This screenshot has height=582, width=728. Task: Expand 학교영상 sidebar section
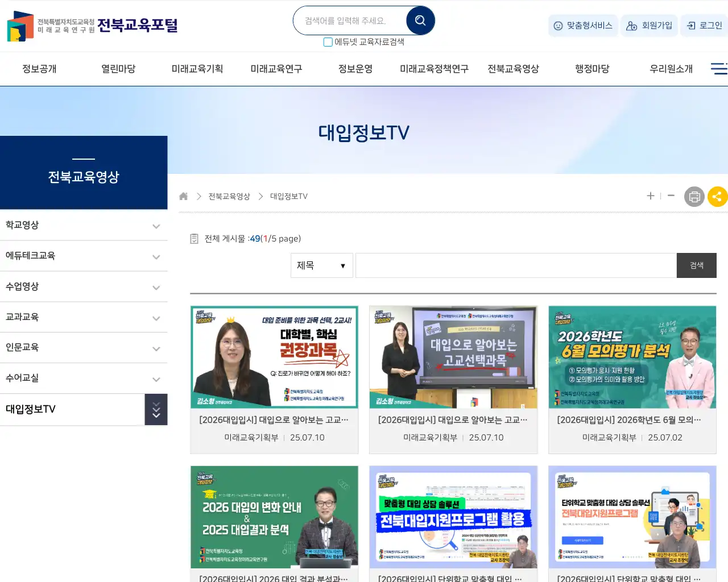(84, 225)
